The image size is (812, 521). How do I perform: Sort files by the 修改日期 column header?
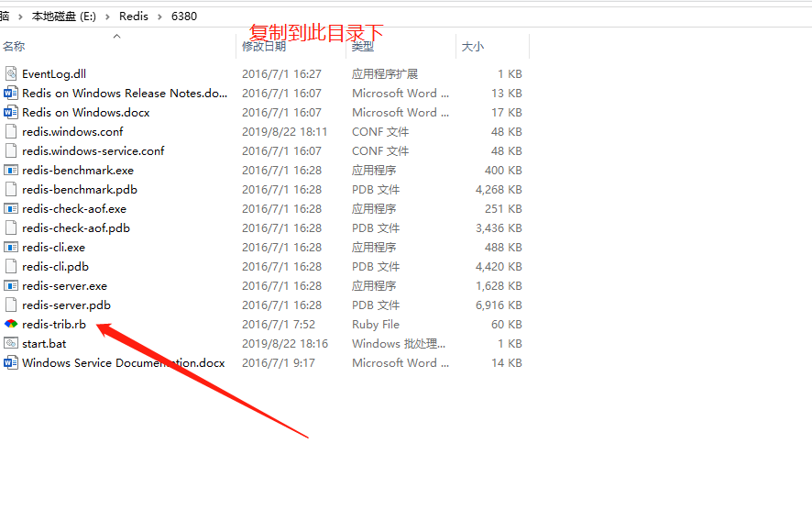(264, 46)
